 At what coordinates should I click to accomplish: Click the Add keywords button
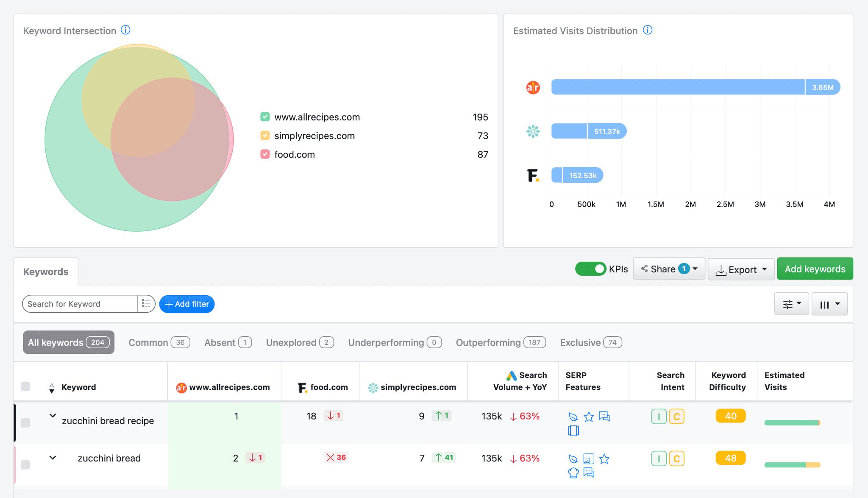pyautogui.click(x=815, y=269)
